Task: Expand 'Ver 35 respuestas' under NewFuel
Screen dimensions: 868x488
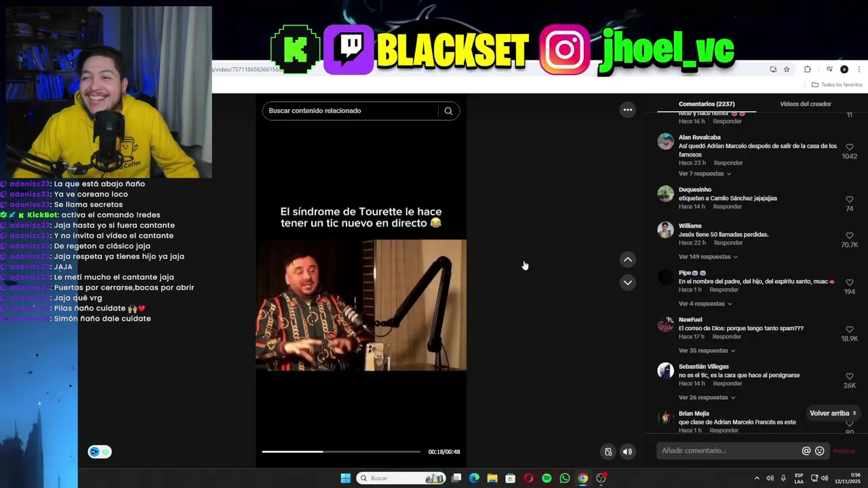Action: coord(707,351)
